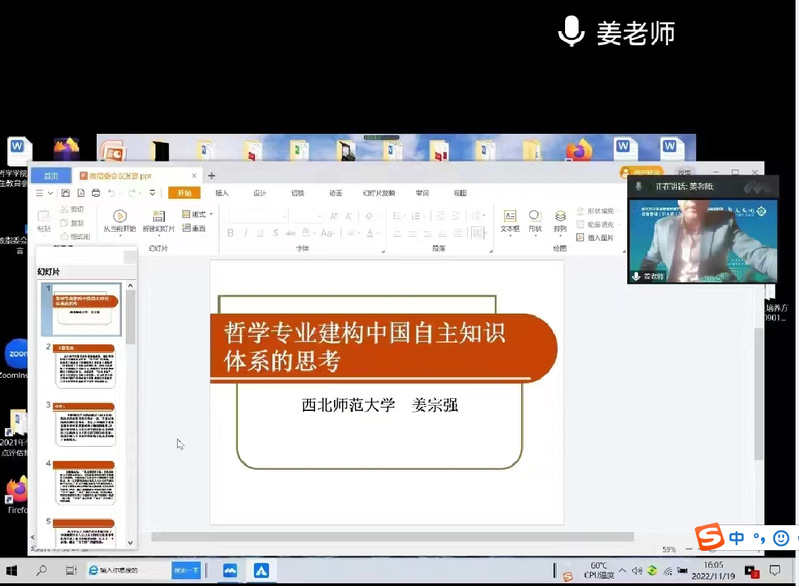This screenshot has height=586, width=799.
Task: Select the 文本框 text box tool
Action: [509, 216]
